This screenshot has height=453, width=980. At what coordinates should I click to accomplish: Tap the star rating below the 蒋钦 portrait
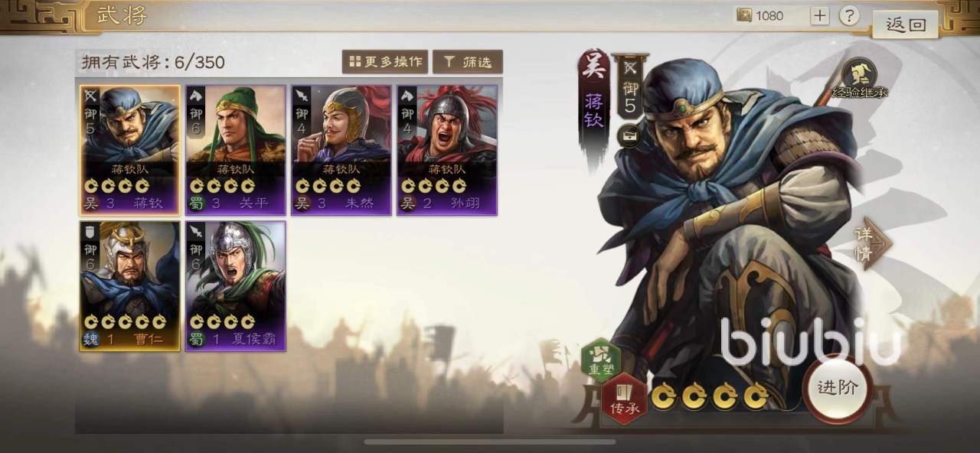pyautogui.click(x=710, y=396)
